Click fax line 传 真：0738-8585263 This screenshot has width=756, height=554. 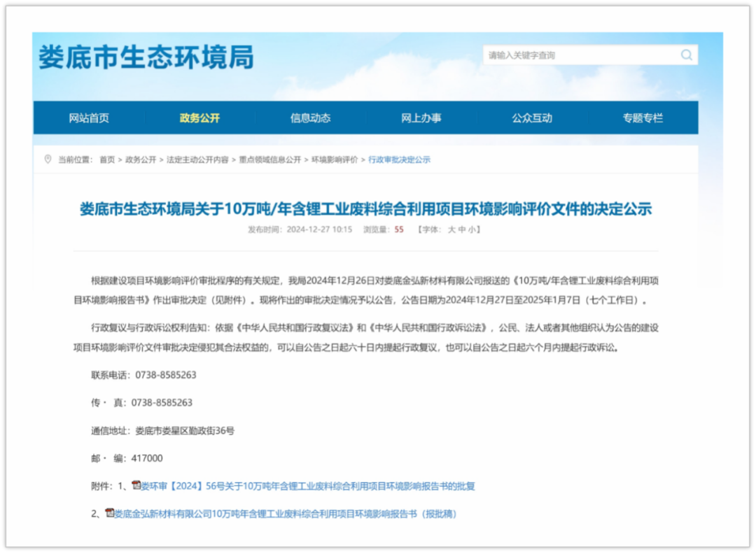[x=141, y=403]
